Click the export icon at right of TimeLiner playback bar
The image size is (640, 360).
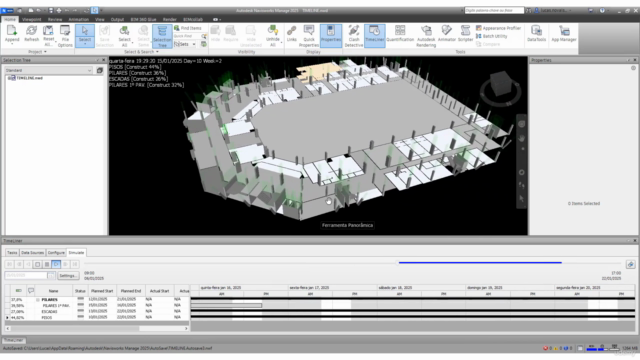[631, 264]
